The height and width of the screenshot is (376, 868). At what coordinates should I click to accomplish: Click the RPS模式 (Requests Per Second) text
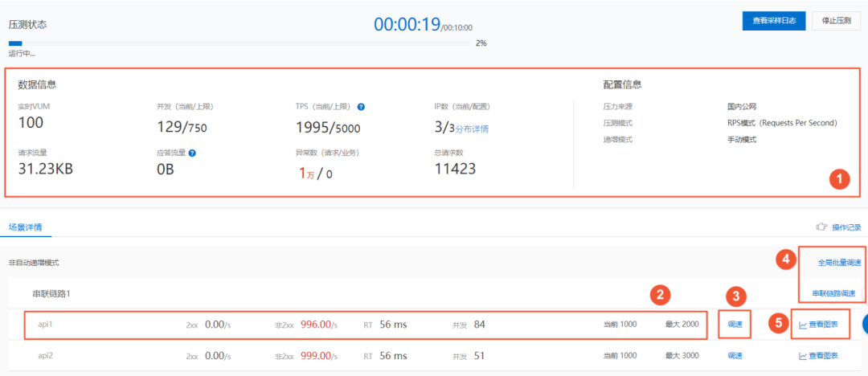pos(782,123)
